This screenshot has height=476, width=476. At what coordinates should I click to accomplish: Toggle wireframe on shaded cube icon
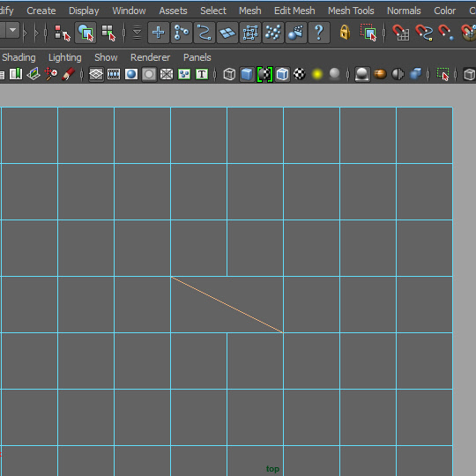tap(283, 74)
